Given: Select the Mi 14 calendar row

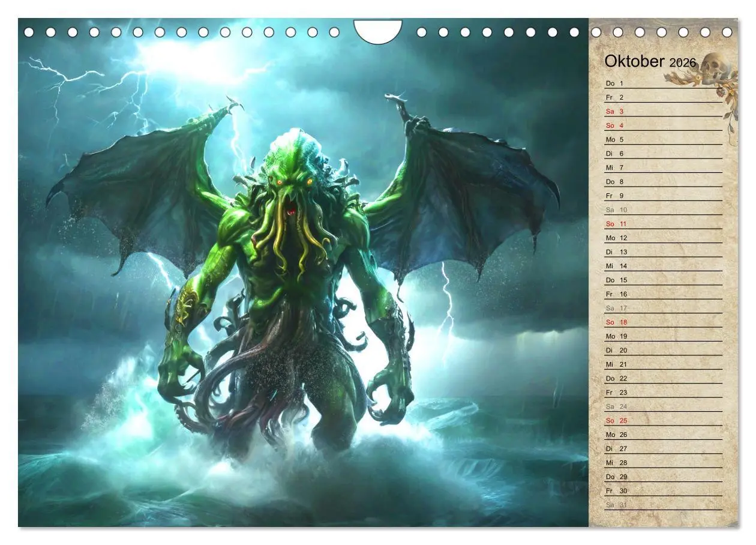Looking at the screenshot, I should coord(663,266).
